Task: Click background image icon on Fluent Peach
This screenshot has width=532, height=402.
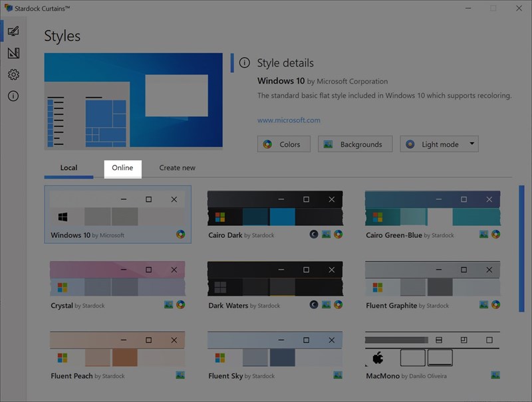Action: tap(180, 375)
